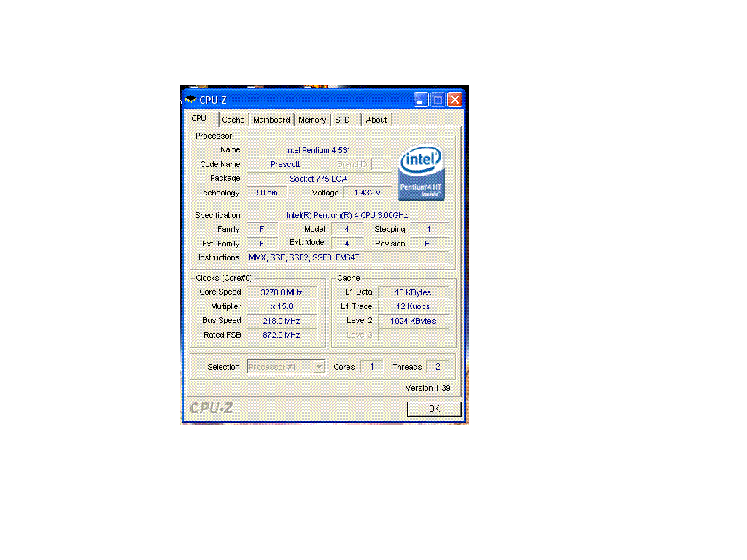Click the Selection dropdown arrow

click(320, 367)
